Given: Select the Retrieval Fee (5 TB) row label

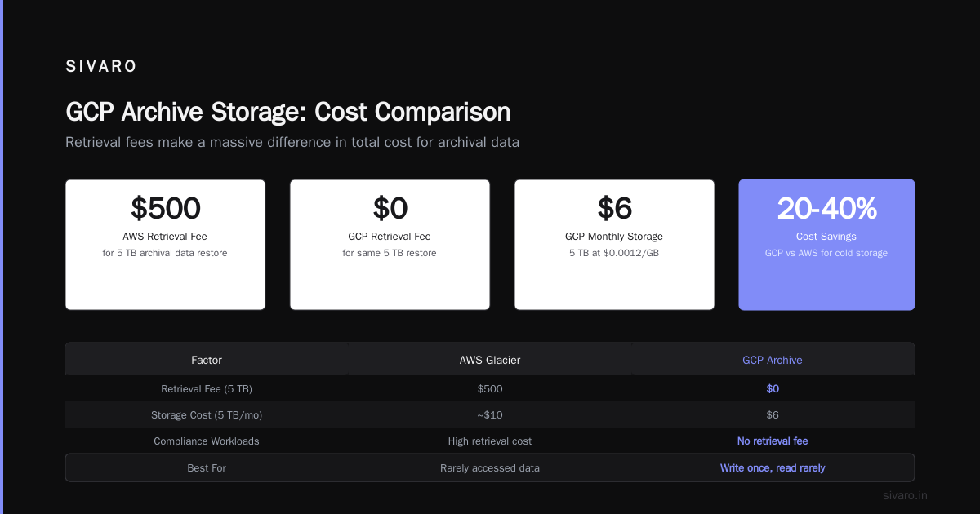Looking at the screenshot, I should (x=207, y=388).
